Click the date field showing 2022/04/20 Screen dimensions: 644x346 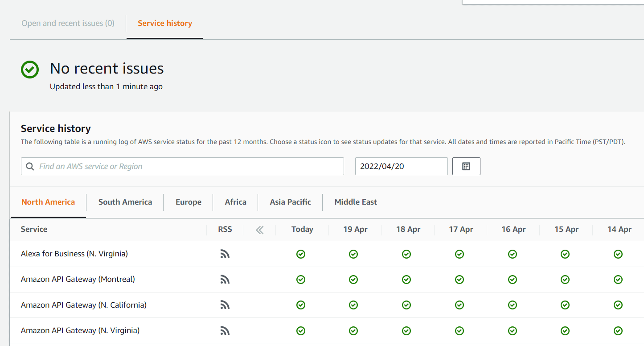coord(401,166)
